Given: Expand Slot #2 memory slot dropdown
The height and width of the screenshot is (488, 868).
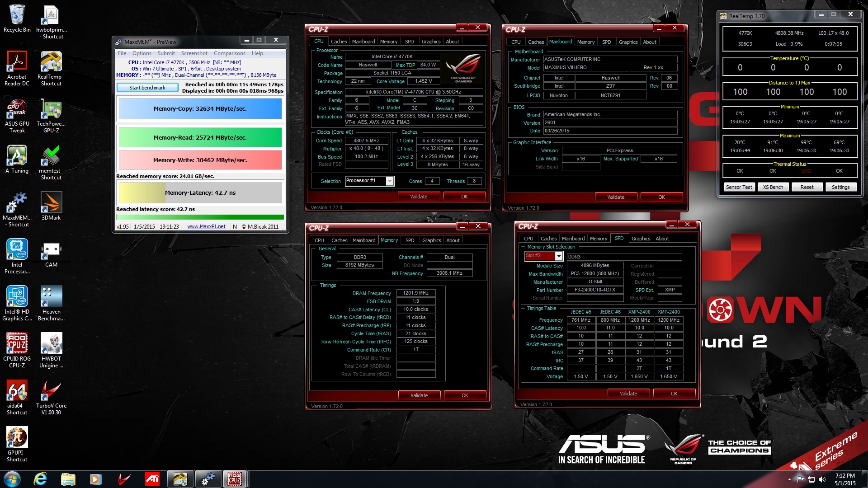Looking at the screenshot, I should [559, 256].
